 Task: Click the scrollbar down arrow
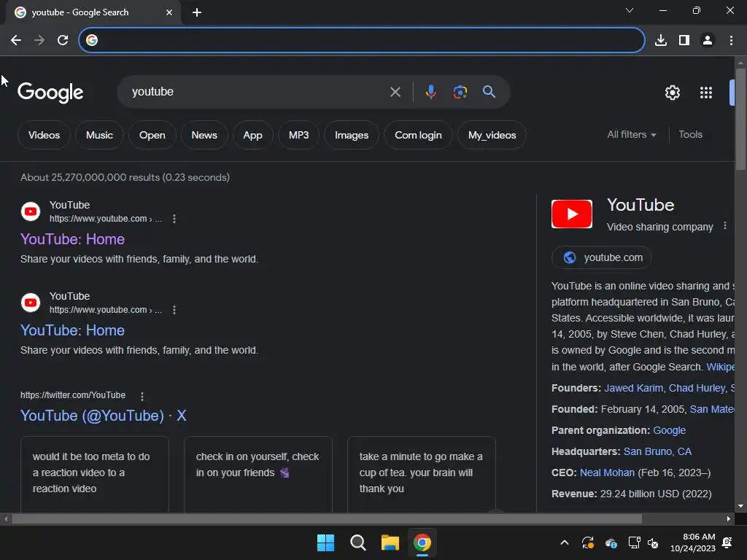click(x=740, y=506)
